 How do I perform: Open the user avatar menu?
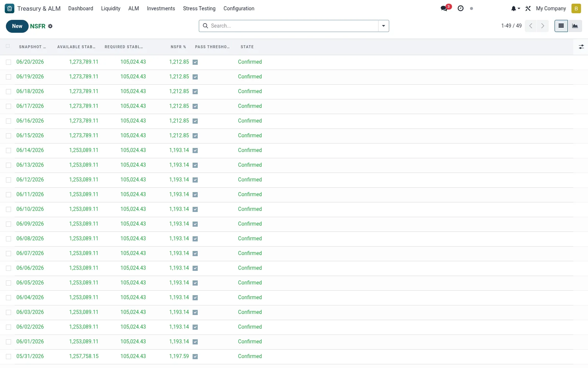tap(576, 8)
